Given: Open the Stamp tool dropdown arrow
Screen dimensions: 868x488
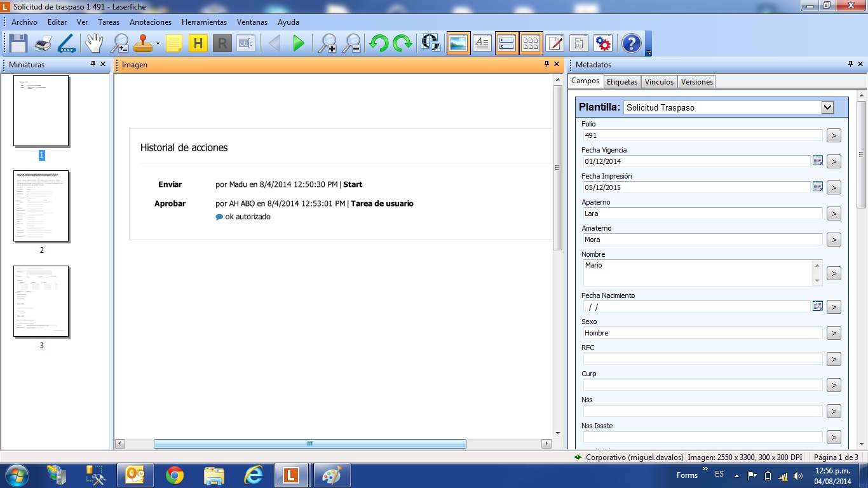Looking at the screenshot, I should 158,44.
